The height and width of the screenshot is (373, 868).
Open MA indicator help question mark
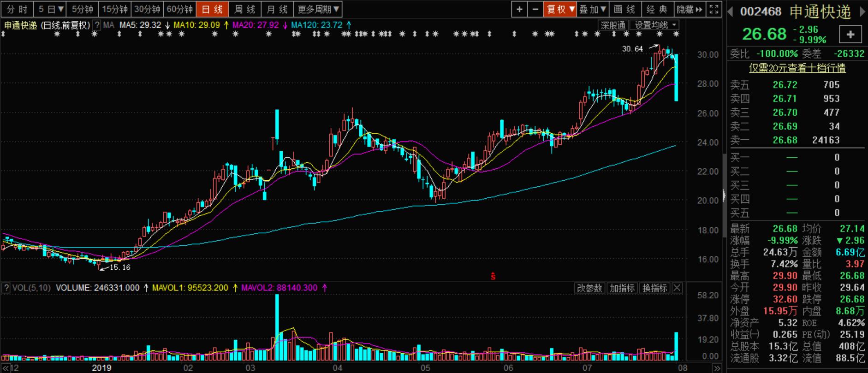coord(97,25)
